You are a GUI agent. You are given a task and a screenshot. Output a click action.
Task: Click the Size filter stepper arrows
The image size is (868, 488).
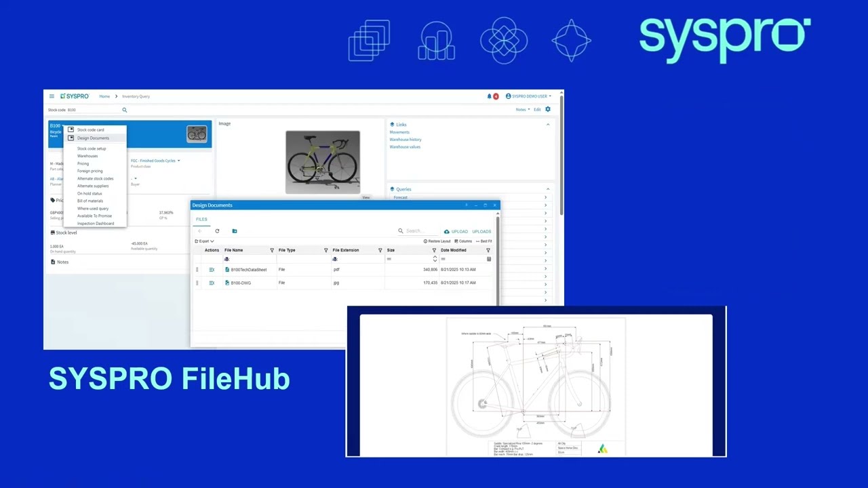[435, 259]
